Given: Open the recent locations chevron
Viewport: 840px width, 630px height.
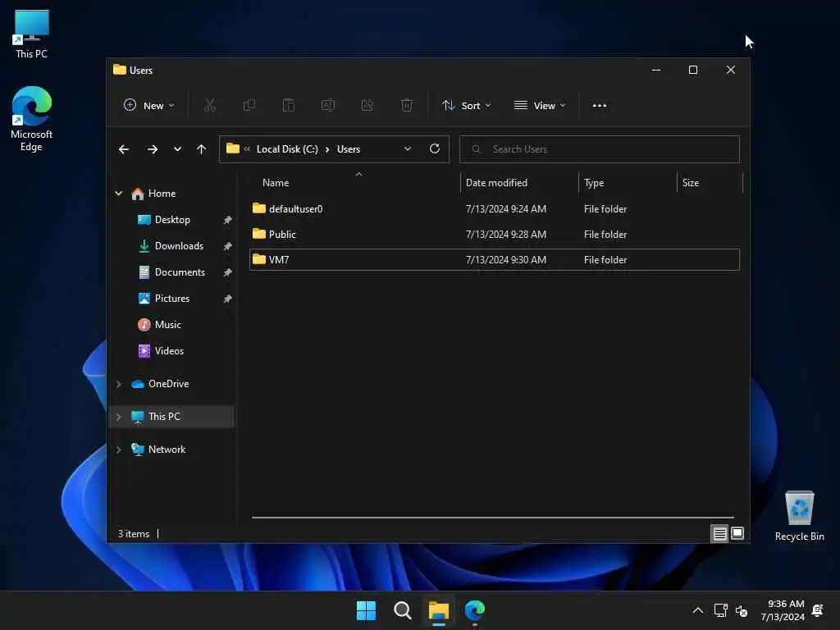Looking at the screenshot, I should click(x=177, y=149).
